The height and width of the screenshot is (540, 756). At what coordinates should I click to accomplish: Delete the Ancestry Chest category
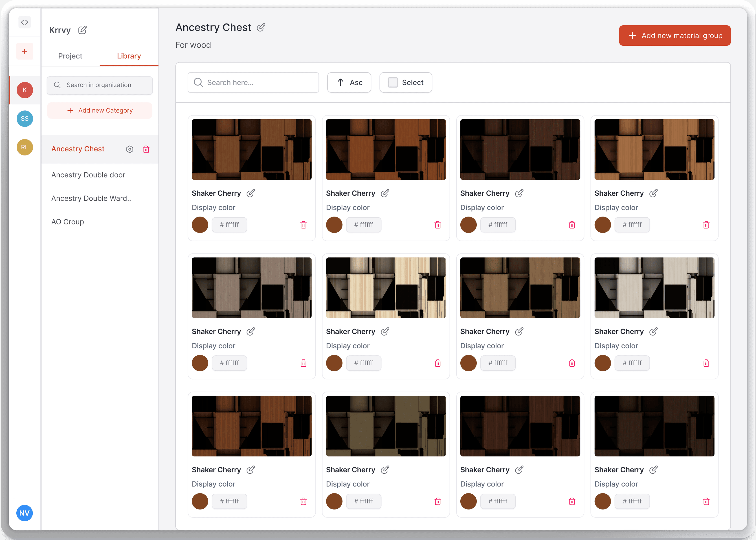(x=146, y=149)
